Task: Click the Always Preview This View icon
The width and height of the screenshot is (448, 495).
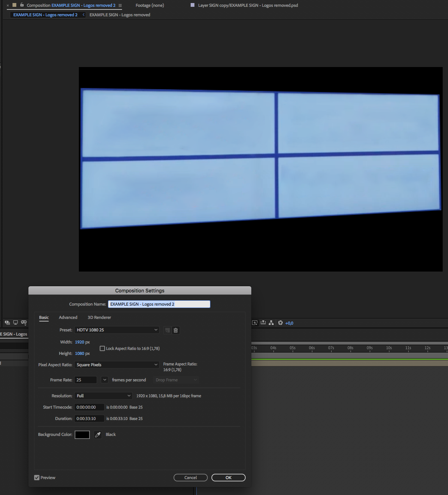Action: pyautogui.click(x=7, y=323)
